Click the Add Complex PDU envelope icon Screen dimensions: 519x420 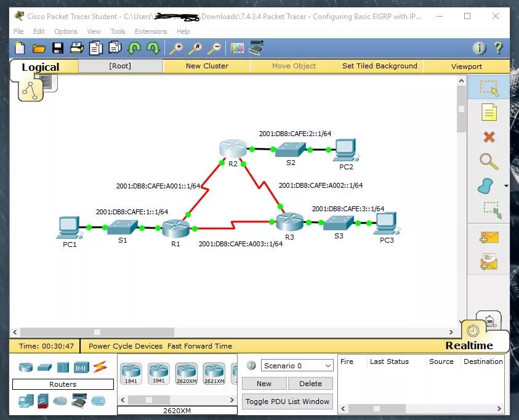click(x=489, y=262)
